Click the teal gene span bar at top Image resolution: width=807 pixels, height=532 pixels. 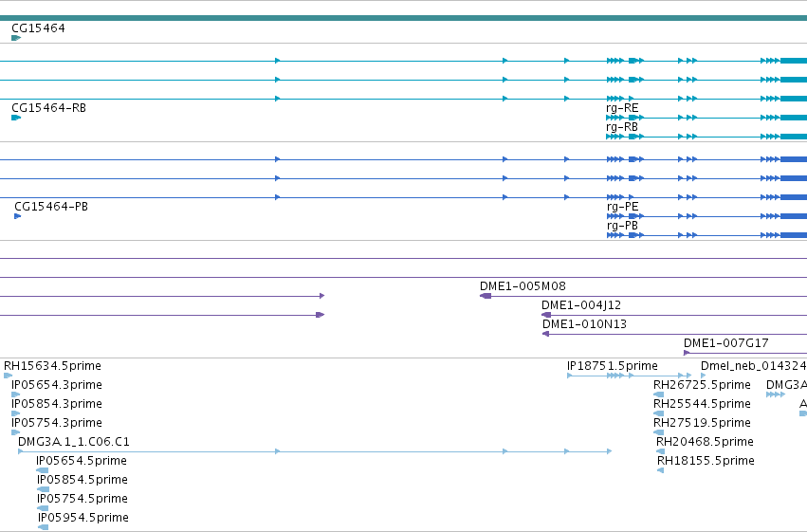pyautogui.click(x=404, y=18)
